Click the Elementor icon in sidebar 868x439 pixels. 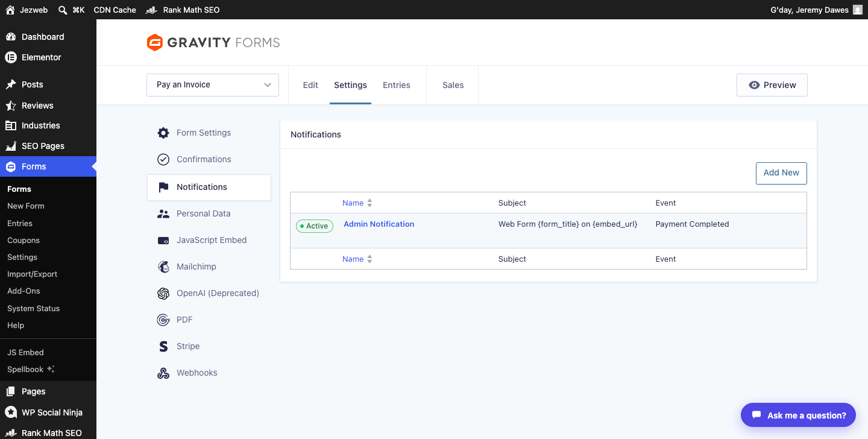pos(11,57)
